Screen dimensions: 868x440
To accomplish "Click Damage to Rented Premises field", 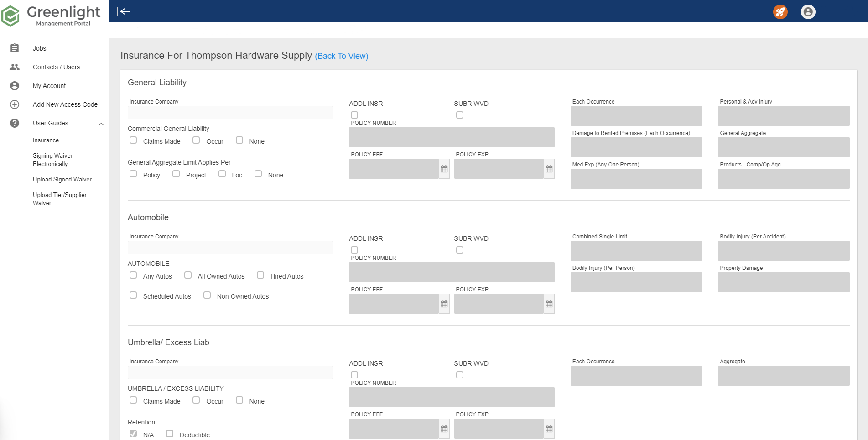I will pos(636,147).
